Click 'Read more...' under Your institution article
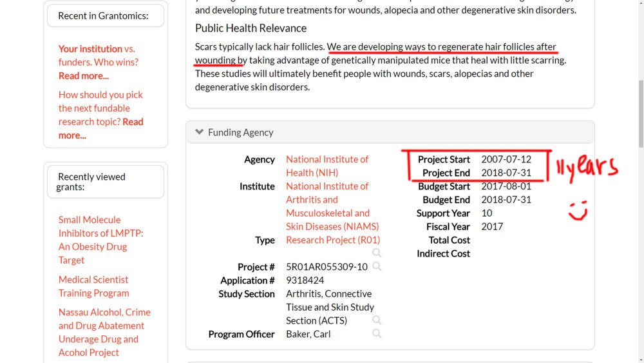 click(x=84, y=75)
